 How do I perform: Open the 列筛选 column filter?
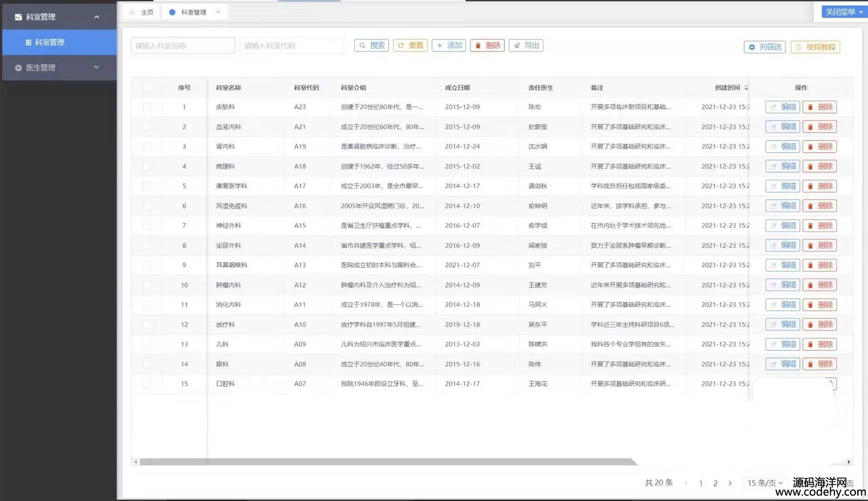click(x=765, y=47)
